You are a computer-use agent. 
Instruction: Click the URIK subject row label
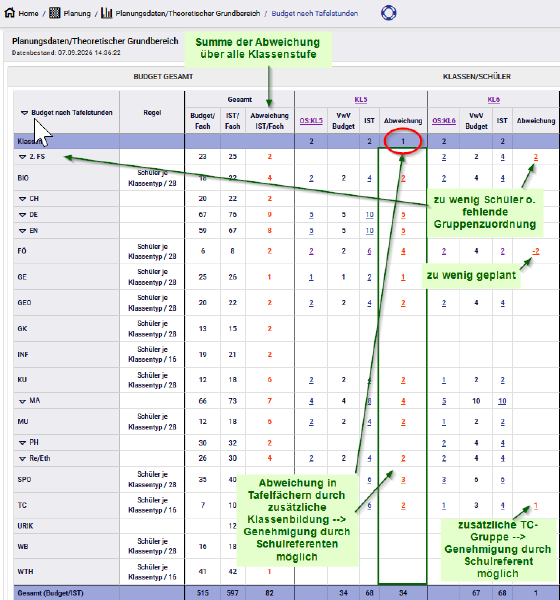[25, 526]
